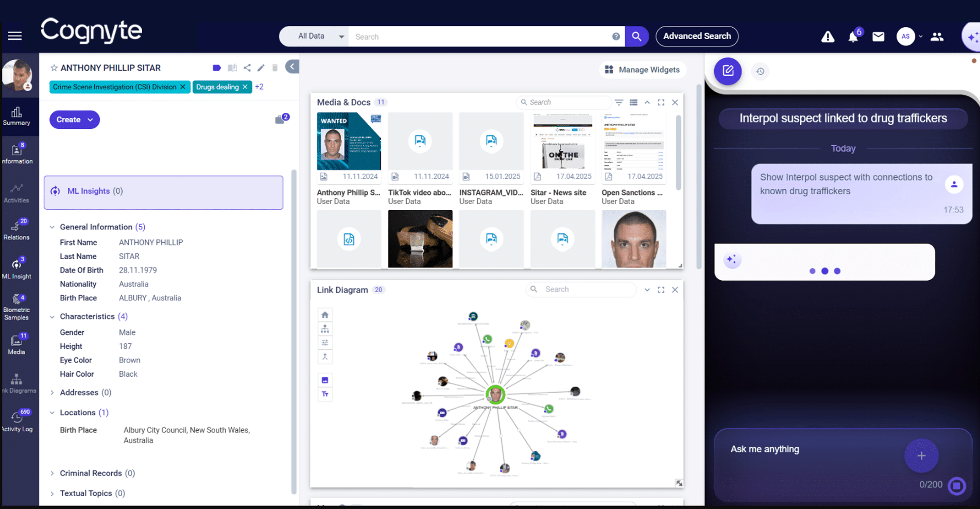Expand the Criminal Records section
The height and width of the screenshot is (509, 980).
52,473
